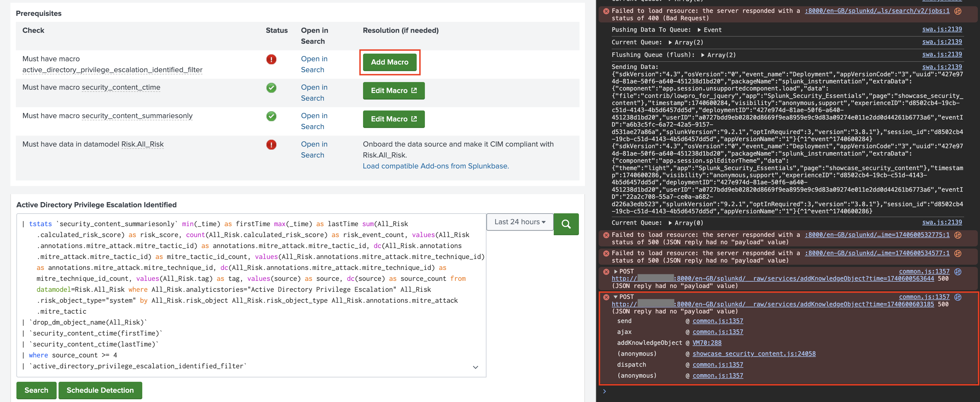Viewport: 980px width, 402px height.
Task: Click the green magnifier search icon
Action: click(566, 224)
